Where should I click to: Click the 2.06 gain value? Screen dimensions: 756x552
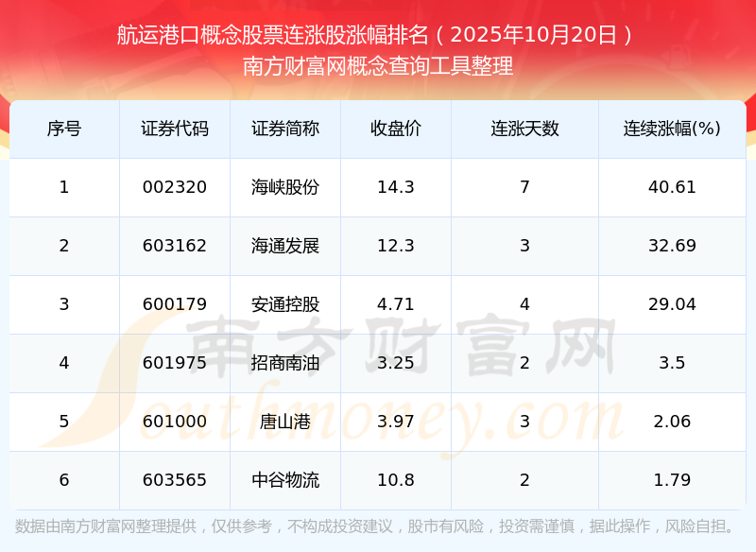pos(672,422)
